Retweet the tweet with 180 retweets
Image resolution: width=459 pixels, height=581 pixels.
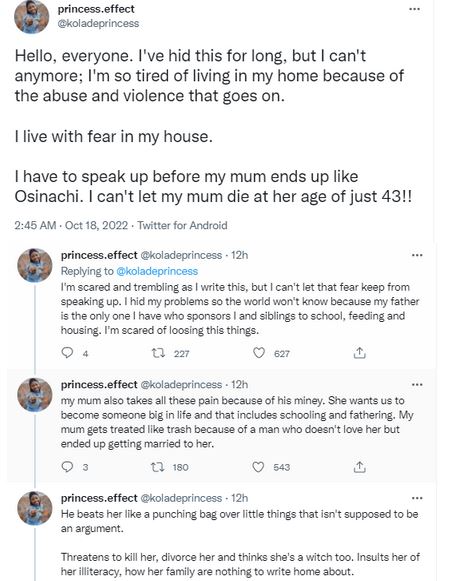(x=158, y=467)
